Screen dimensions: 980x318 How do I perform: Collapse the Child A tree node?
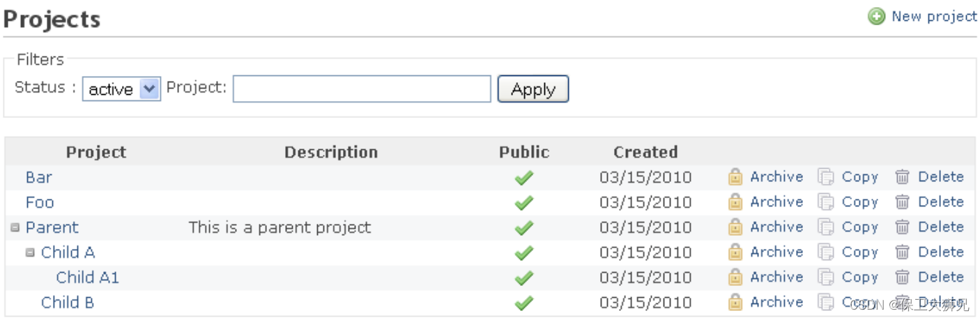tap(30, 252)
